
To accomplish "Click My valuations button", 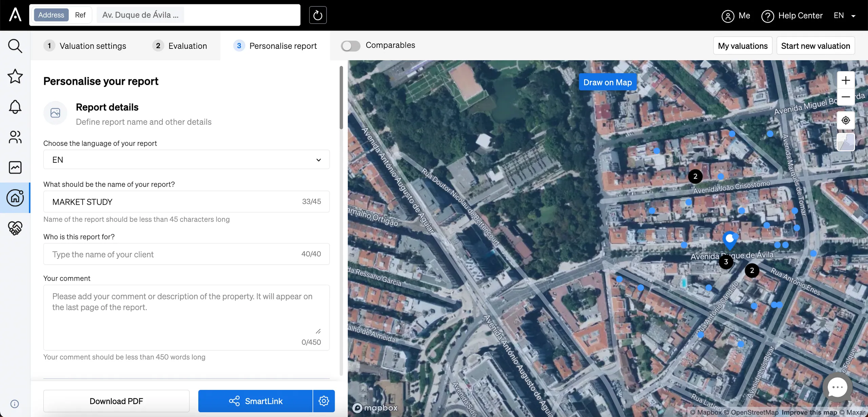I will 743,46.
